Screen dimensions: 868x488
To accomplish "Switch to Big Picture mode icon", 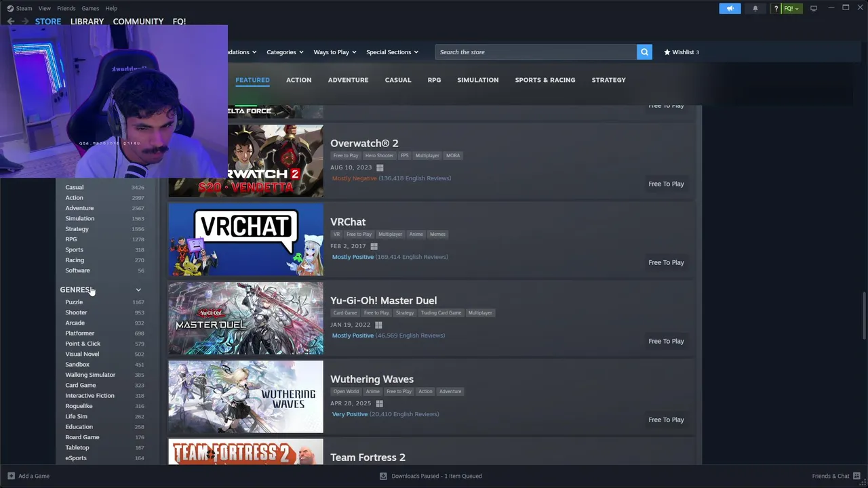I will (814, 8).
